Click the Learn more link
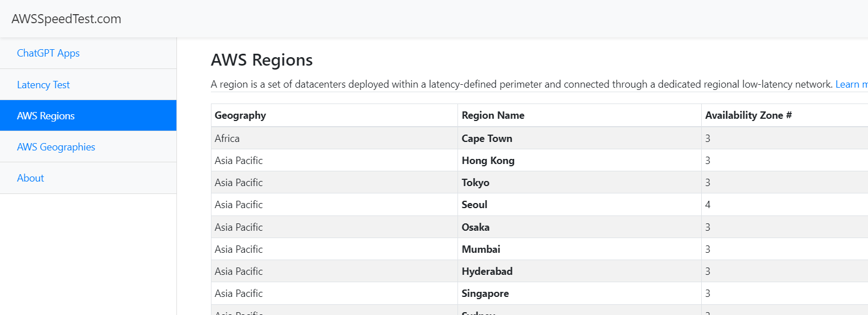This screenshot has width=868, height=315. coord(851,84)
